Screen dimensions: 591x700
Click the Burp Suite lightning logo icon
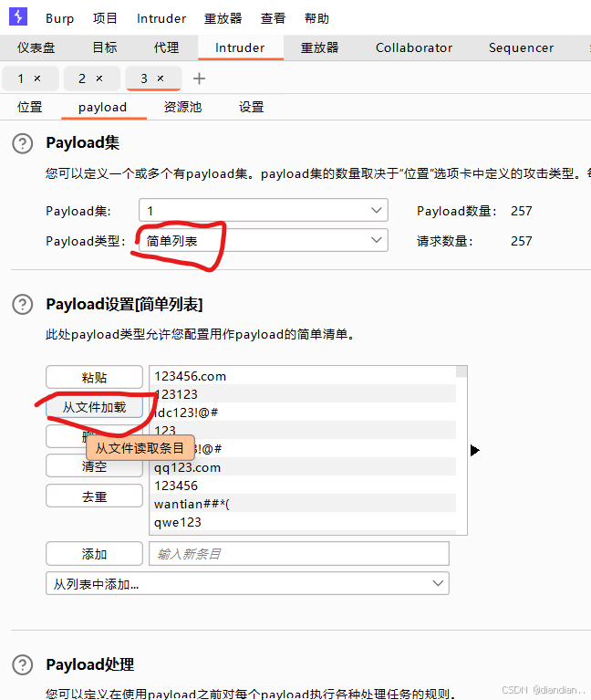(x=18, y=16)
